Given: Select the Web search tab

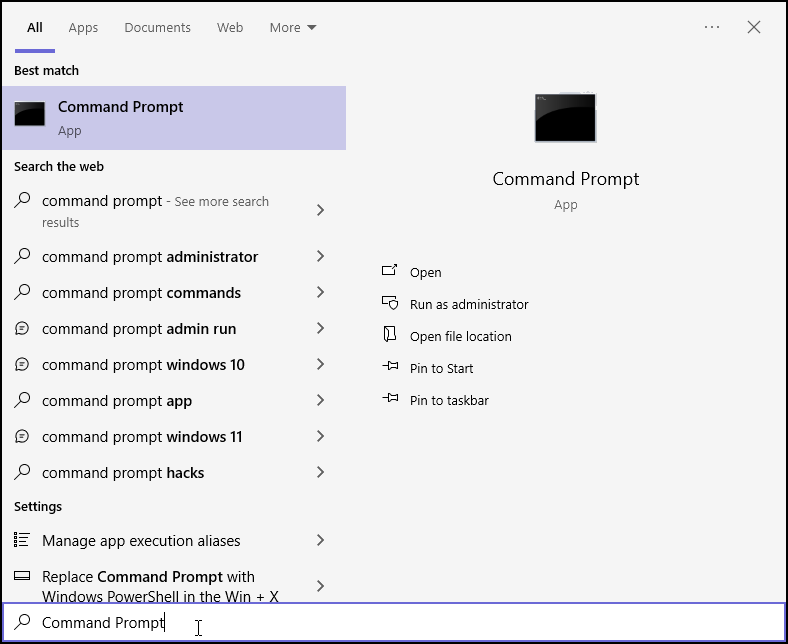Looking at the screenshot, I should 230,27.
